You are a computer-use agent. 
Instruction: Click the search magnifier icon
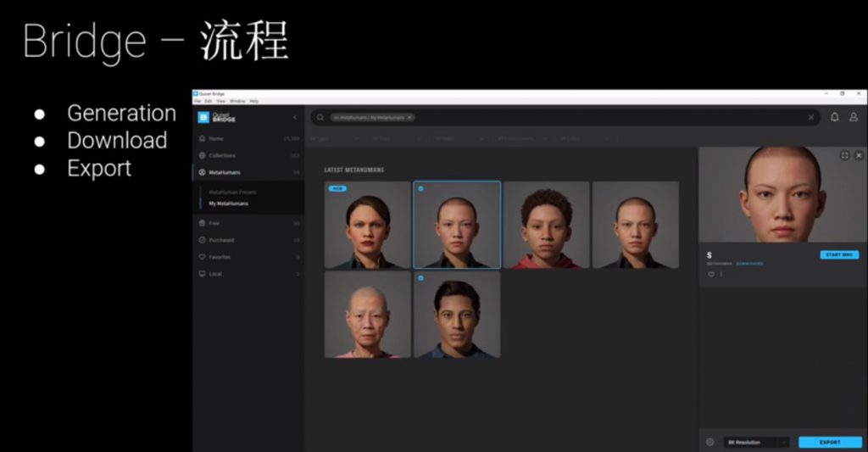[x=320, y=117]
